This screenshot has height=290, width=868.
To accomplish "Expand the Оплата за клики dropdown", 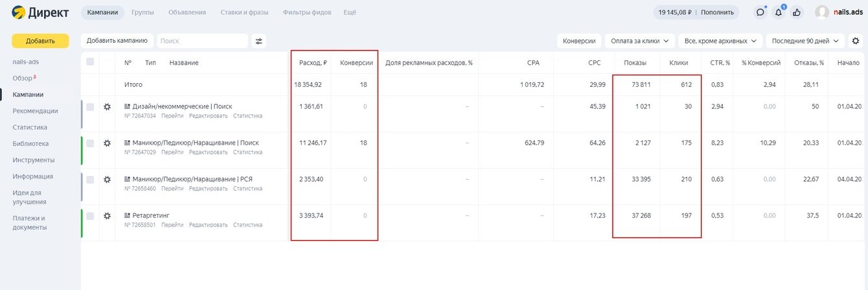I will (x=640, y=41).
